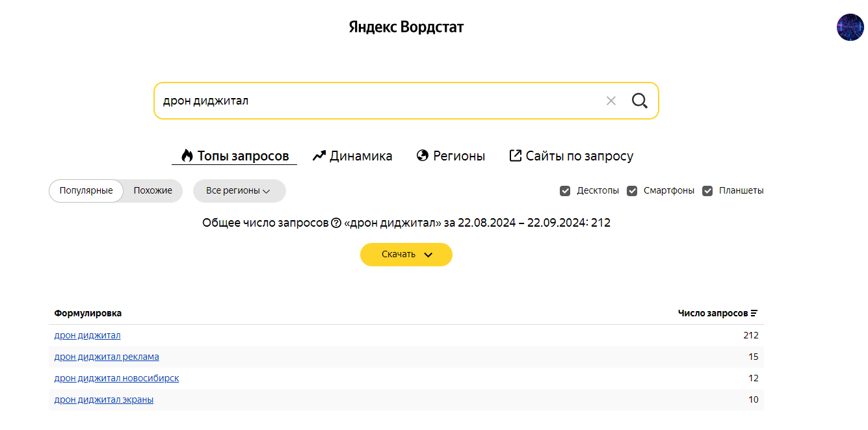Clear the search field with X icon

click(611, 101)
